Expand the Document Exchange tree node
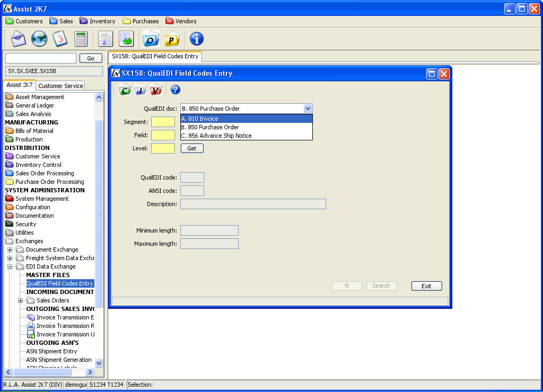543x392 pixels. 10,250
